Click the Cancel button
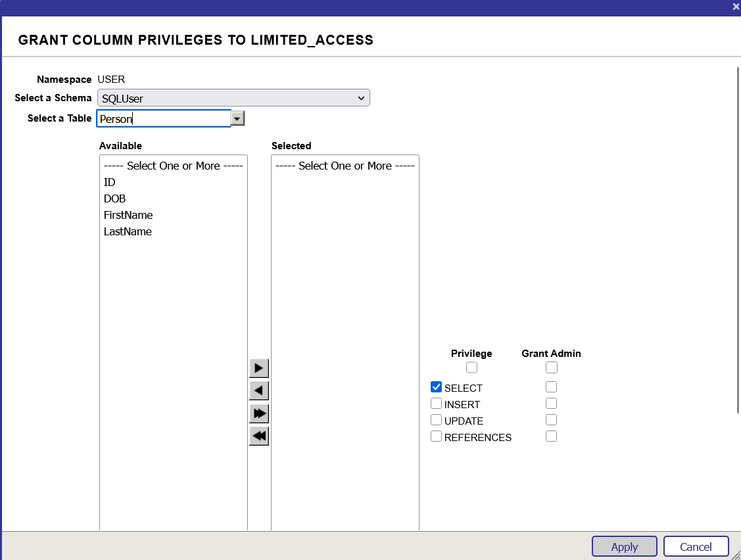The image size is (741, 560). [x=696, y=546]
